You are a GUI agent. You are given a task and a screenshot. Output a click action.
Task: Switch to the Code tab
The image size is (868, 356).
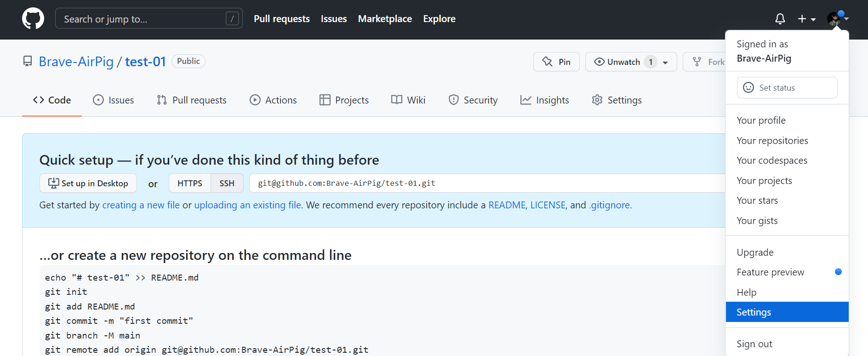pos(52,100)
